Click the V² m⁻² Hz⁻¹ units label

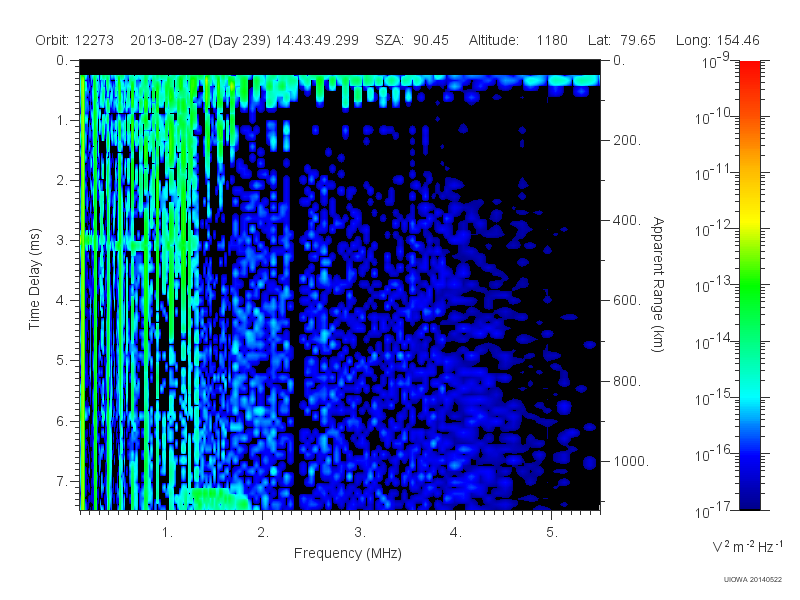click(x=747, y=546)
